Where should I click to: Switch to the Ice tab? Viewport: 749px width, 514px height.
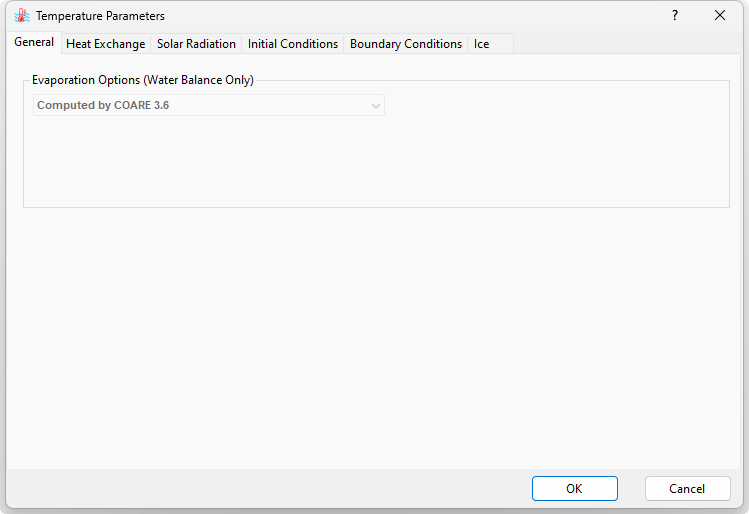pos(482,44)
